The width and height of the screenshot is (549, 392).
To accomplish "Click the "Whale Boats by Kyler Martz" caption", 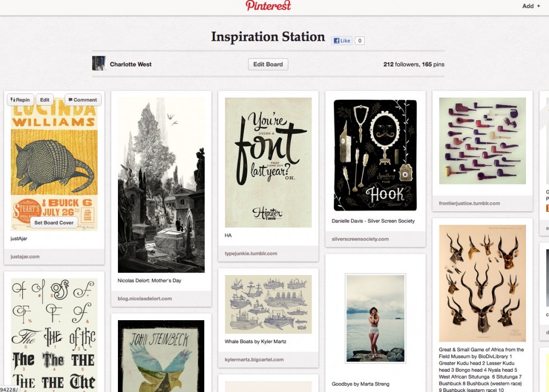I will [x=256, y=342].
